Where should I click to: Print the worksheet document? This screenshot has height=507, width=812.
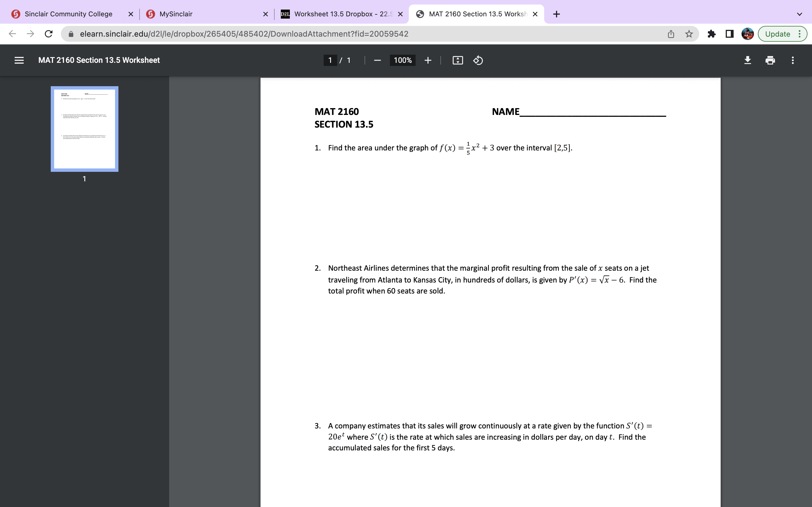[x=770, y=60]
